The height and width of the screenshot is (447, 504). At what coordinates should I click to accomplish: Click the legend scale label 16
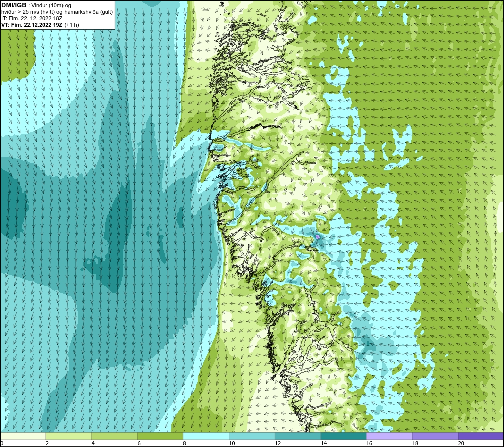click(x=369, y=443)
